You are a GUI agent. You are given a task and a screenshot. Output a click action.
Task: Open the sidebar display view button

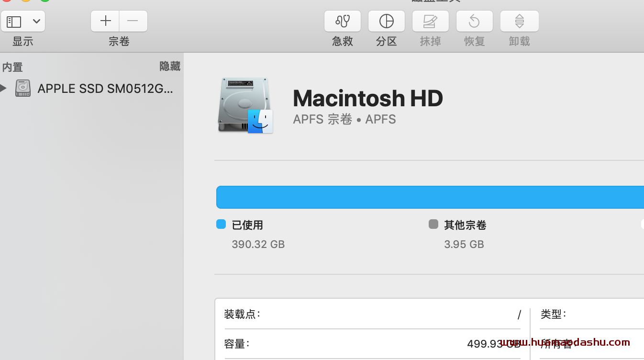pos(14,22)
